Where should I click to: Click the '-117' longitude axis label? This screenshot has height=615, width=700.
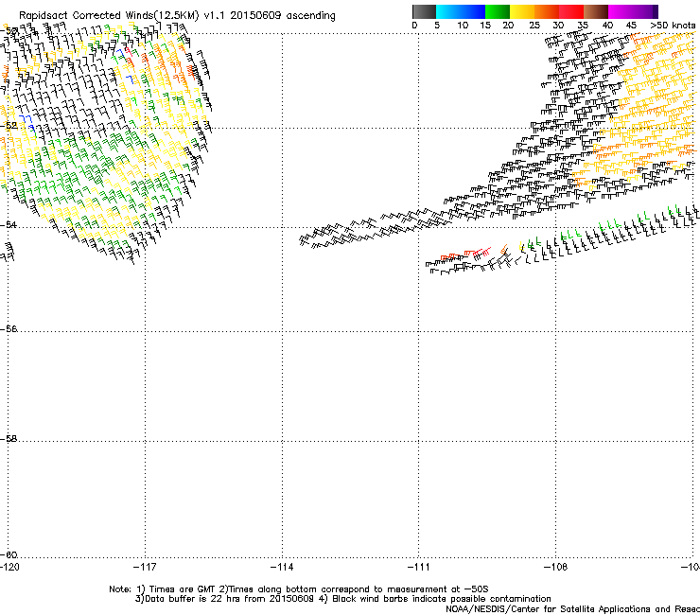(x=145, y=567)
